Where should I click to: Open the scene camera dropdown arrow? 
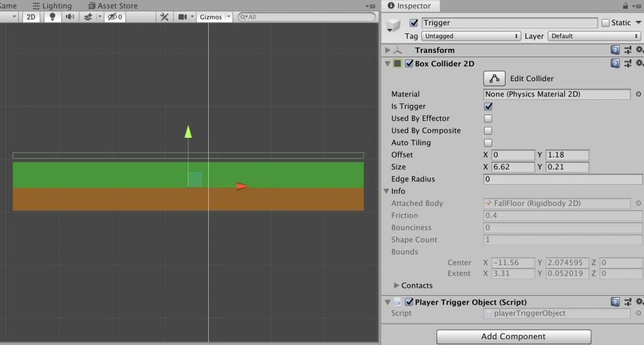tap(192, 17)
